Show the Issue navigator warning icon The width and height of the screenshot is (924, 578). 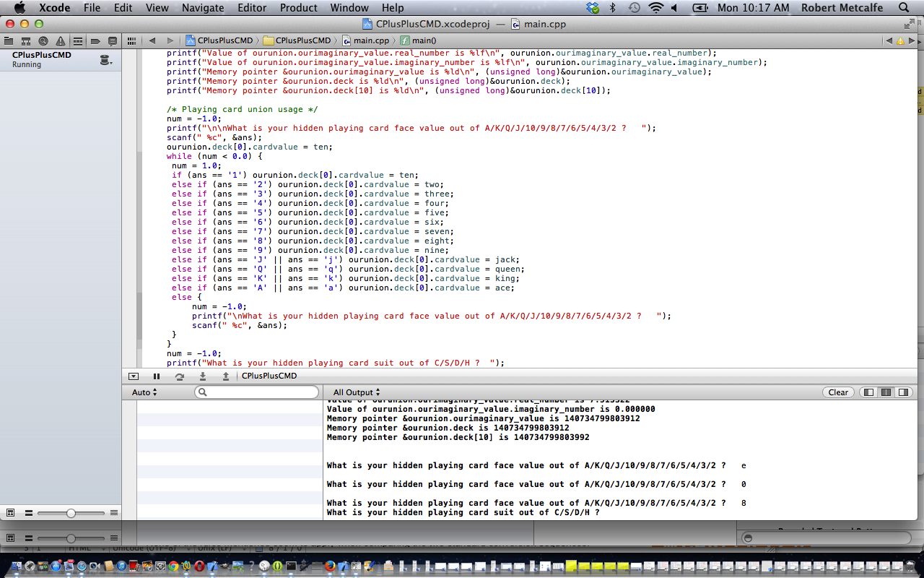(60, 40)
